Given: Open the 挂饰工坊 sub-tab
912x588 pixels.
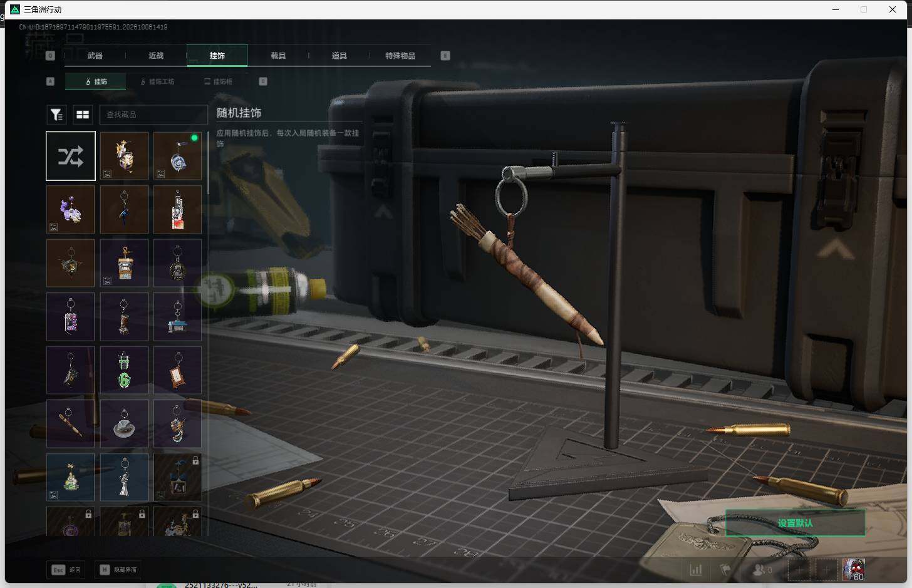Looking at the screenshot, I should point(158,81).
